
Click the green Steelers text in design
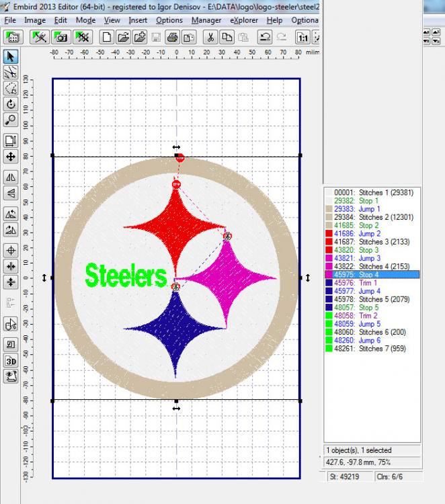pos(126,275)
